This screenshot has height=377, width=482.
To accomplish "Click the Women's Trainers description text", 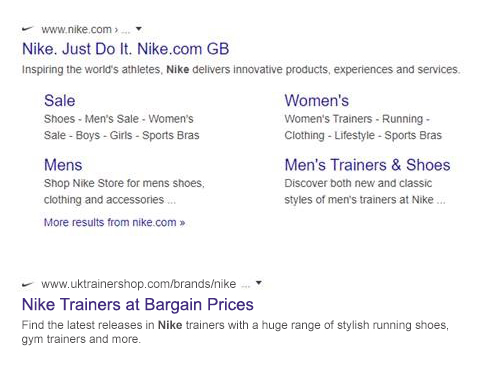I will point(363,127).
